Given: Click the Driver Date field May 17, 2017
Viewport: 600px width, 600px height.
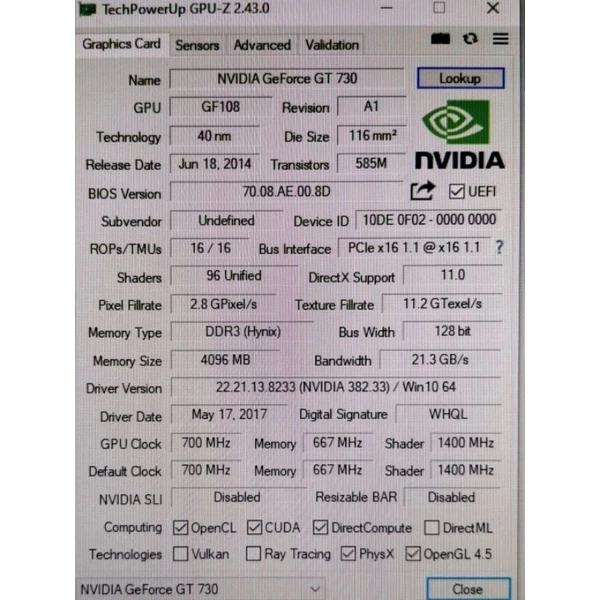Looking at the screenshot, I should (x=229, y=414).
